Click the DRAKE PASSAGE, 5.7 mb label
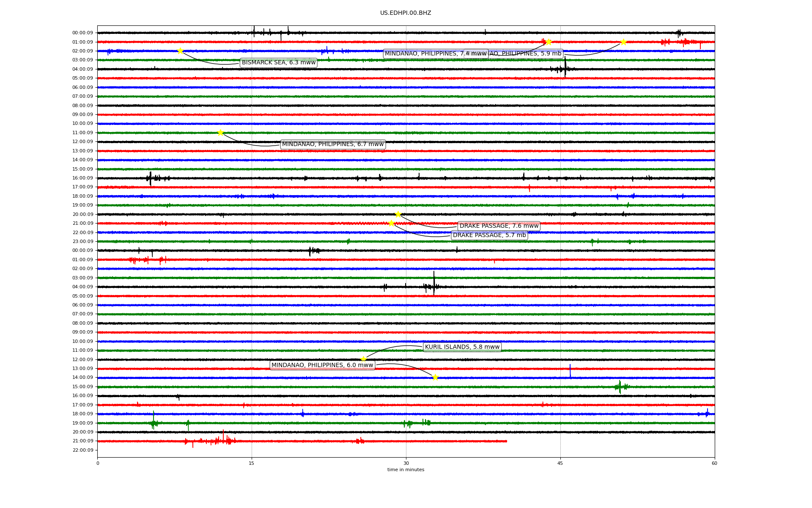Screen dimensions: 812x508 [x=489, y=235]
